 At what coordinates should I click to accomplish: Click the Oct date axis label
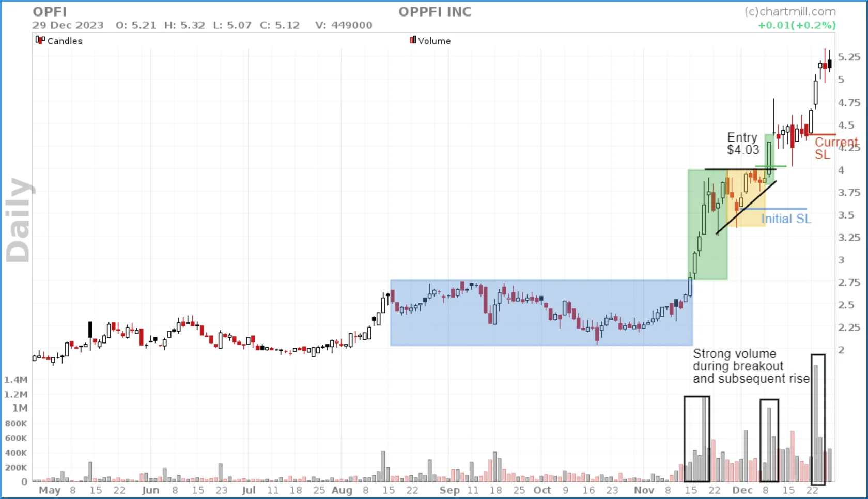[x=542, y=490]
